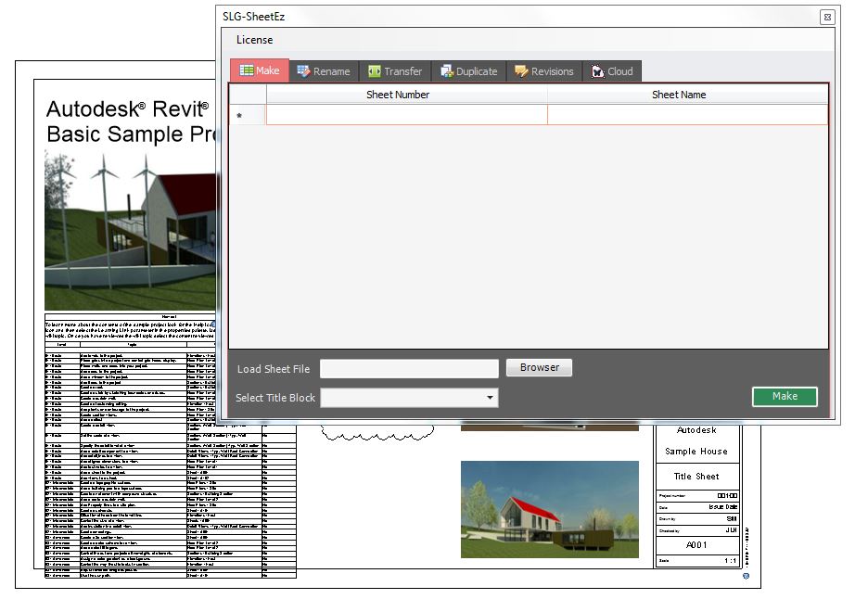868x599 pixels.
Task: Click the empty Sheet Number cell
Action: [407, 115]
